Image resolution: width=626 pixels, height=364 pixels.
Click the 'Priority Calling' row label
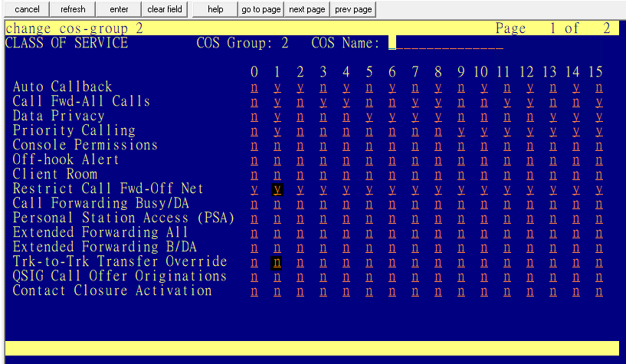click(74, 130)
